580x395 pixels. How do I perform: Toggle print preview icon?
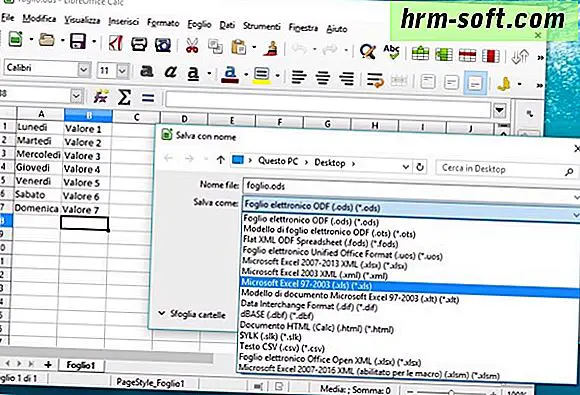(163, 45)
